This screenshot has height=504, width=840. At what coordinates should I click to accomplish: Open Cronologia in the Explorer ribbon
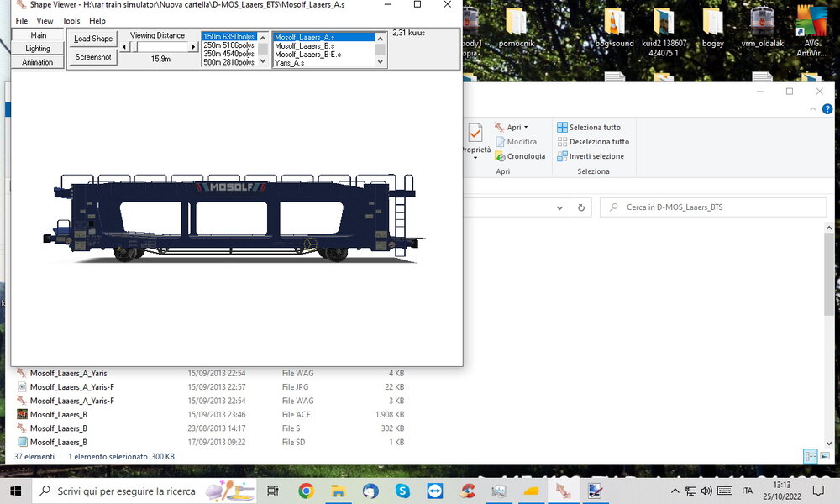pyautogui.click(x=520, y=156)
